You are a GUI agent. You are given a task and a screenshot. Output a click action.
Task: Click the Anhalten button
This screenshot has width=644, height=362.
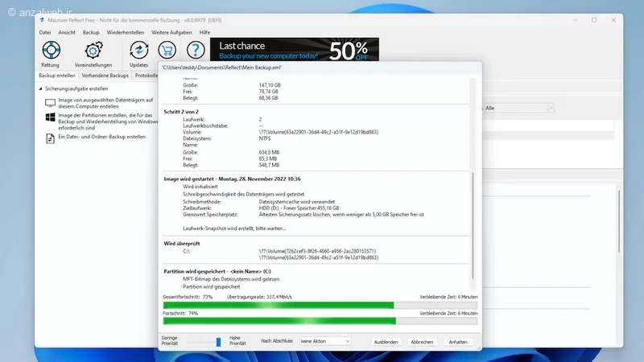[x=458, y=342]
